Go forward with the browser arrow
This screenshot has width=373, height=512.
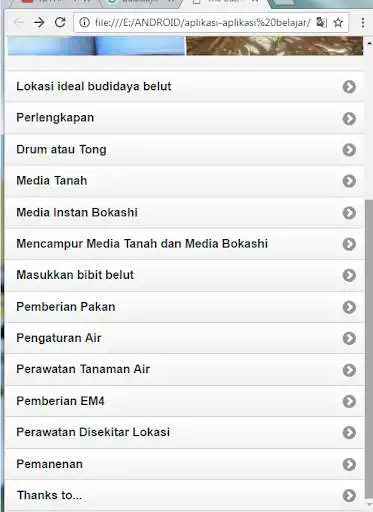point(39,22)
